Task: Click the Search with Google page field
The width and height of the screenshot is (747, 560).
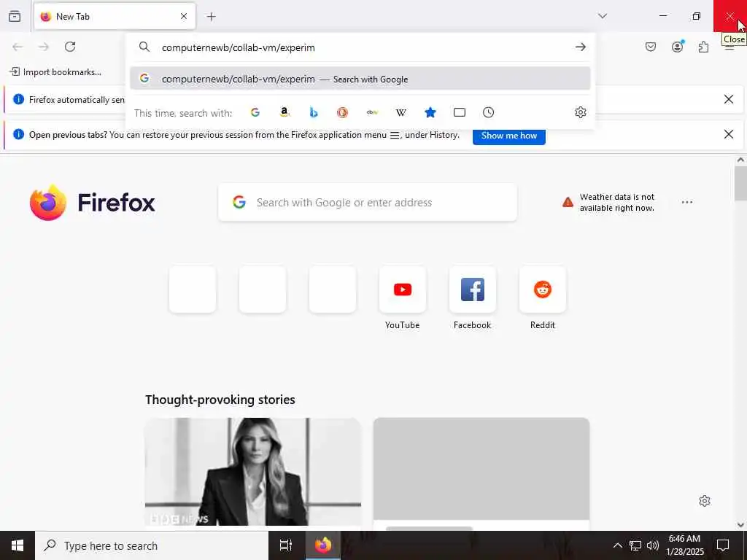Action: [368, 203]
